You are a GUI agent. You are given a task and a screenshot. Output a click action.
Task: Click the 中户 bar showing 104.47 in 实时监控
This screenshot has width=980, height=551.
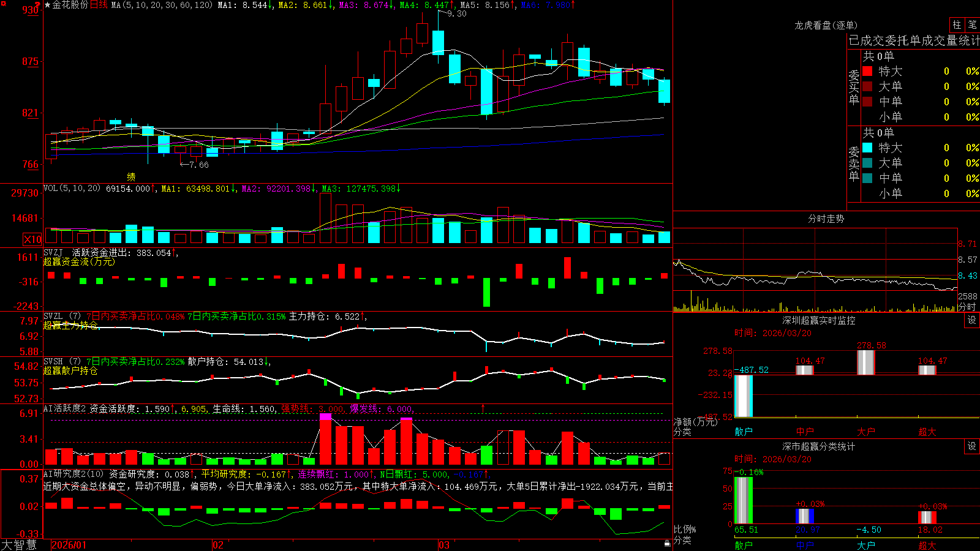[804, 370]
